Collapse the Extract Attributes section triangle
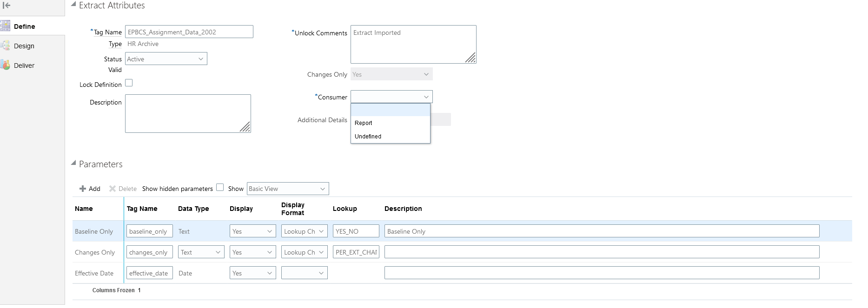Screen dimensions: 868x308 pyautogui.click(x=73, y=4)
